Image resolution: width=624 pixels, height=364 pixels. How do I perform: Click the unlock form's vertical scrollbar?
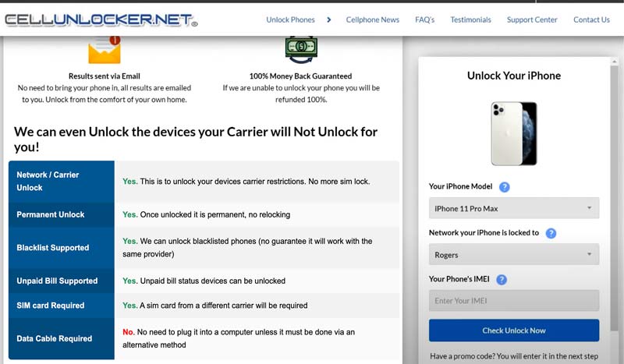(x=615, y=199)
